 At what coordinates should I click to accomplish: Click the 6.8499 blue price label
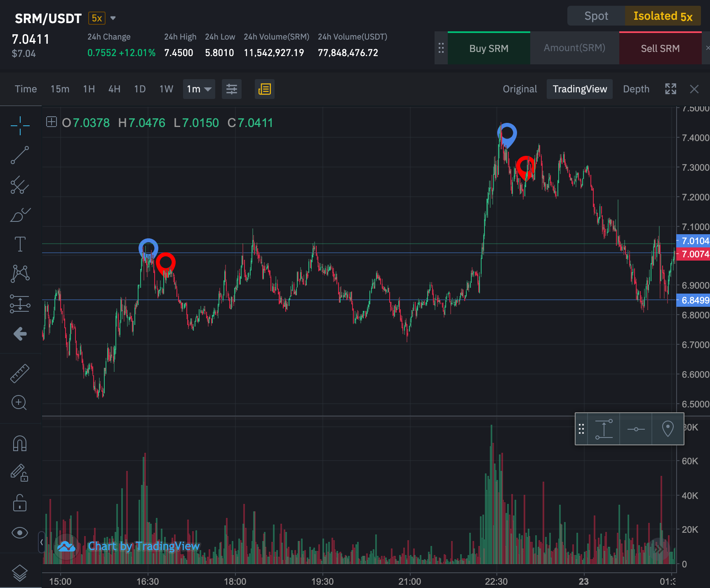pos(694,300)
